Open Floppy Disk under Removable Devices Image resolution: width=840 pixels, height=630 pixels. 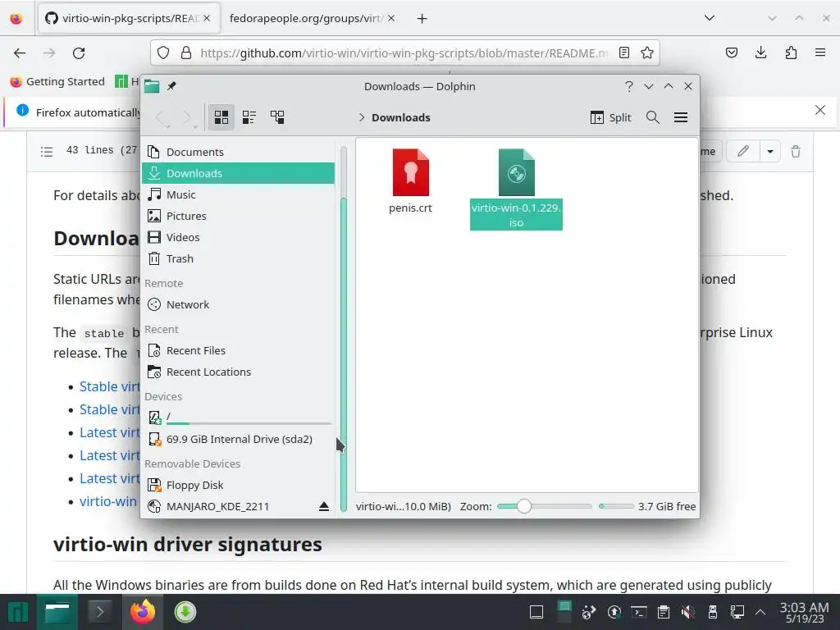tap(239, 485)
